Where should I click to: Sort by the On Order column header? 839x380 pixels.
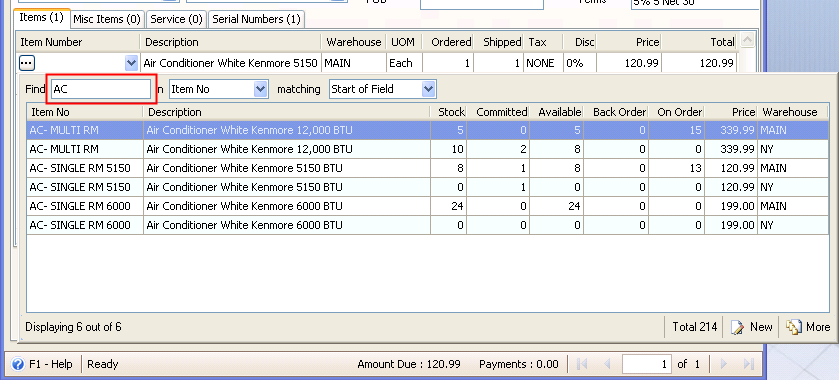click(x=676, y=112)
